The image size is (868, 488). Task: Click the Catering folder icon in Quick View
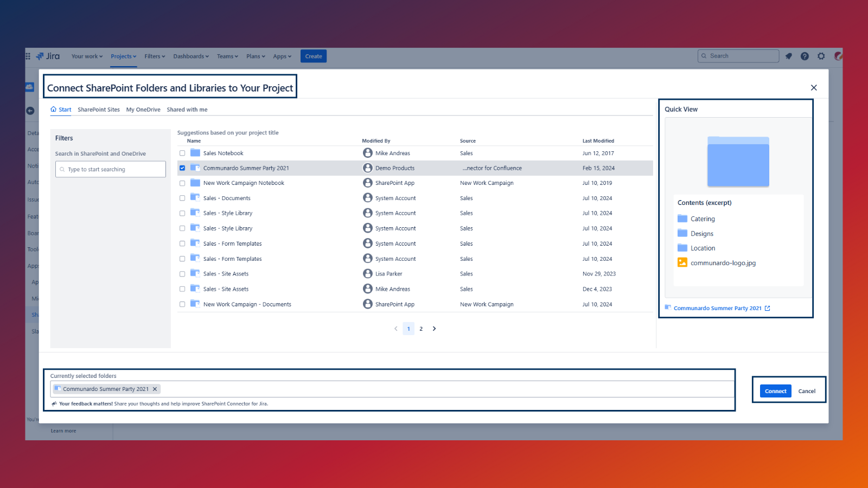coord(682,219)
